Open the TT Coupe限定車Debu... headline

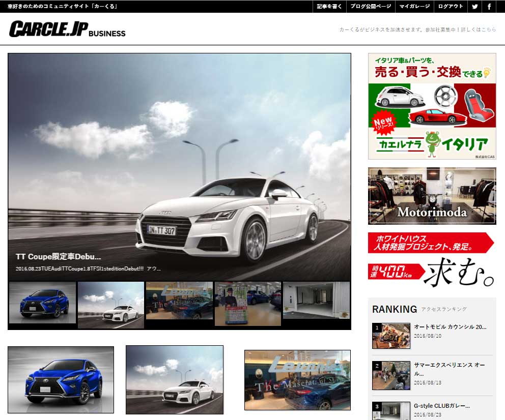tap(59, 257)
